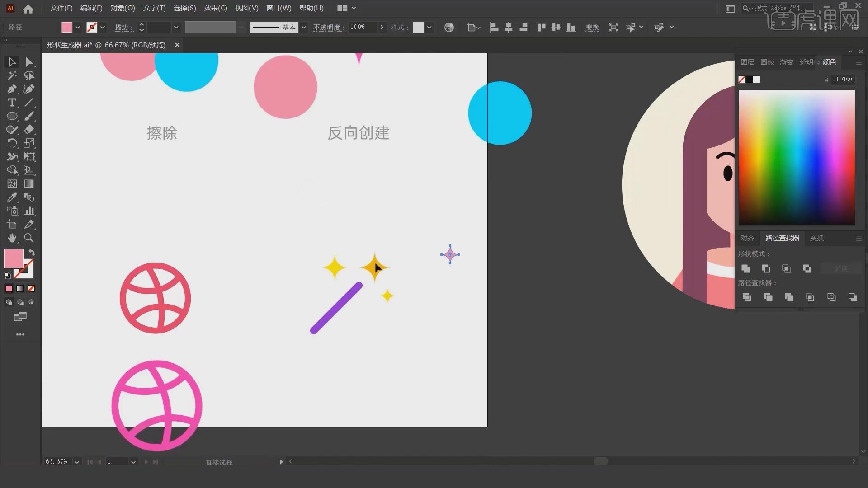Toggle 路径查找器 tab in panel
Screen dimensions: 868x488
(782, 237)
